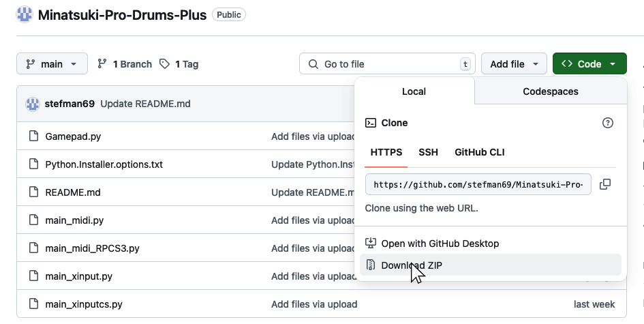
Task: Click the repository owner avatar beside the title
Action: click(25, 15)
